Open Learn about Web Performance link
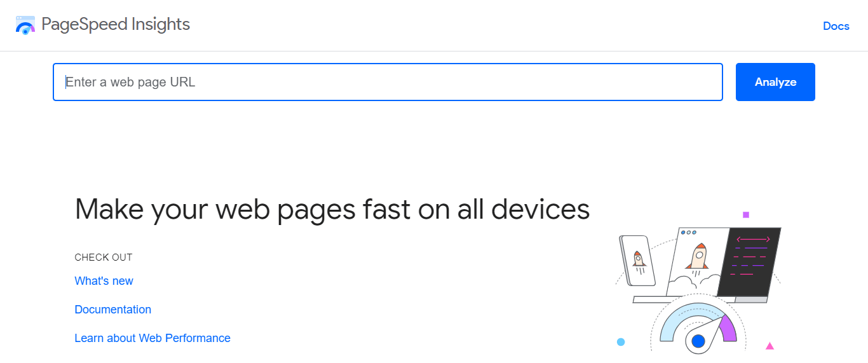This screenshot has height=363, width=868. coord(153,338)
